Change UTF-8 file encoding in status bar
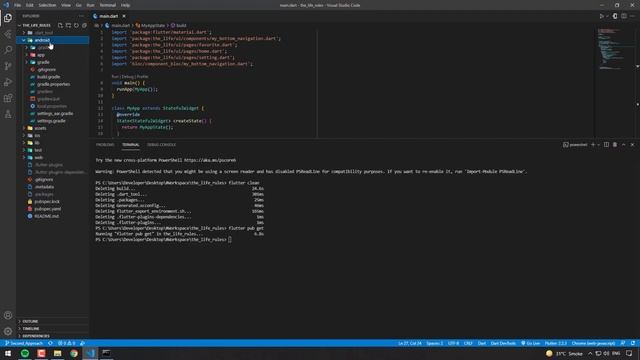This screenshot has width=640, height=360. coord(453,343)
